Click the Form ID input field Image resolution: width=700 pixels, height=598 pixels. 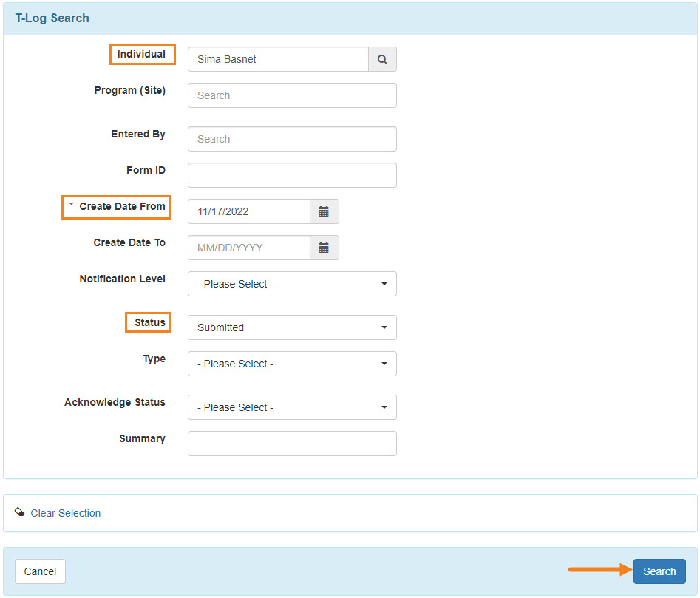click(x=292, y=175)
